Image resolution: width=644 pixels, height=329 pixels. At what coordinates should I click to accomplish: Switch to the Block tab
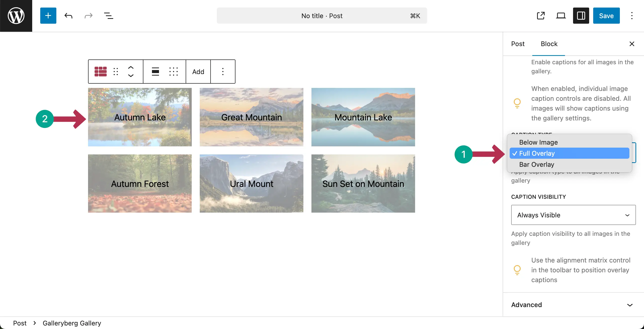[549, 44]
